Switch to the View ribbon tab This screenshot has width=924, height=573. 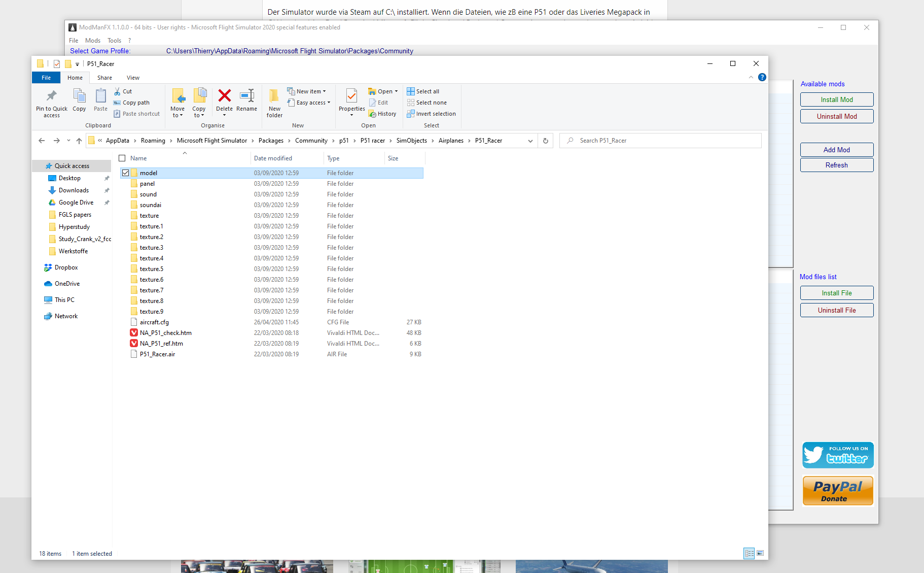(x=133, y=78)
